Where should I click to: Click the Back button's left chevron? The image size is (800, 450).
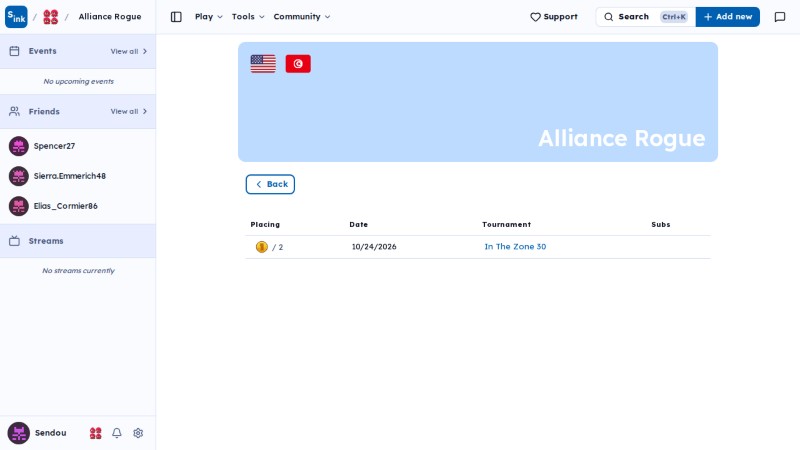[259, 184]
